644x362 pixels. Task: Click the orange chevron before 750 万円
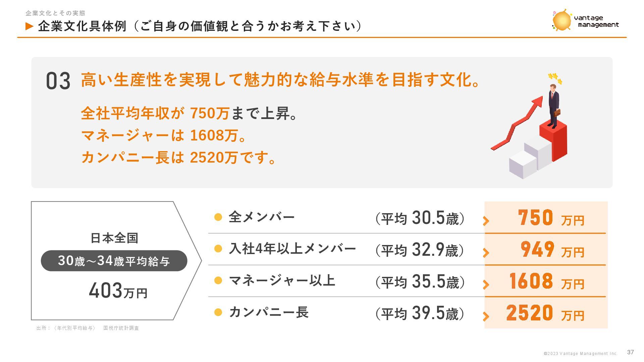[486, 221]
